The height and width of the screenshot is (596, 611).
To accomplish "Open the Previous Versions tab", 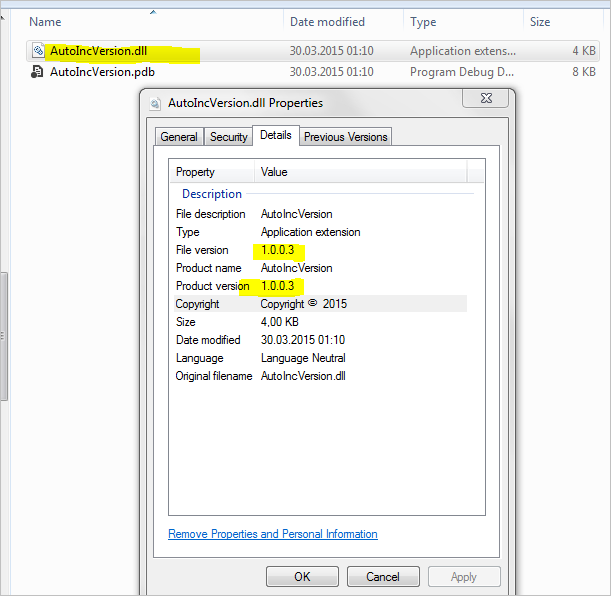I will point(345,137).
